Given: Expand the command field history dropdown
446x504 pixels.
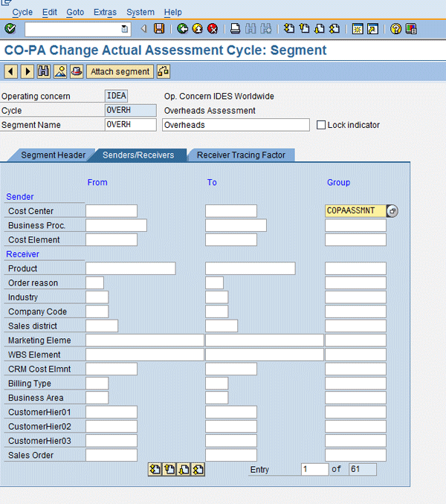Looking at the screenshot, I should (x=125, y=29).
